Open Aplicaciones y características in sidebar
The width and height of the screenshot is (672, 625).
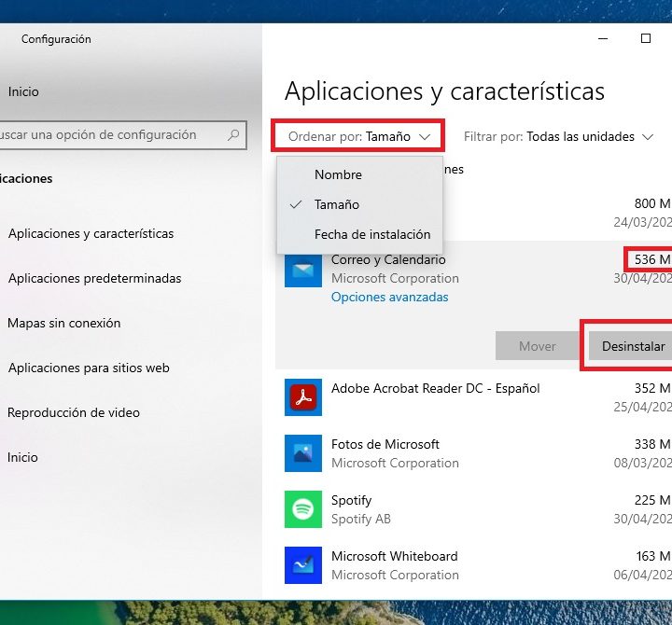click(91, 233)
